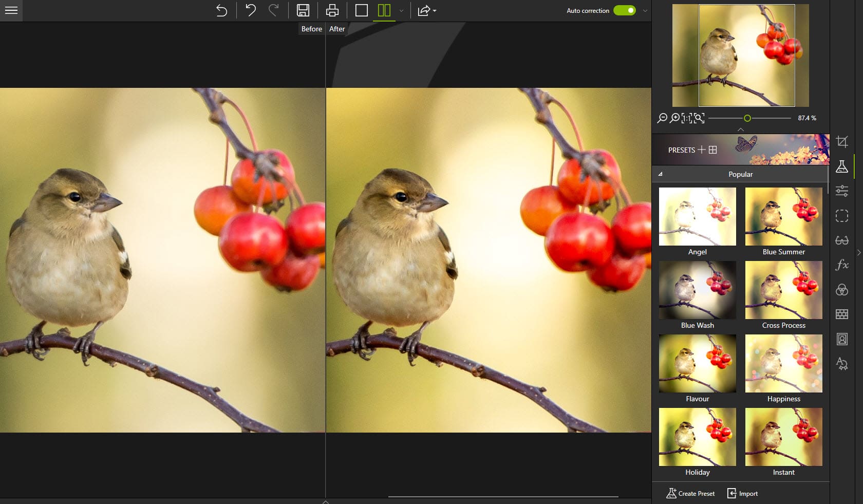
Task: Select the crop tool in sidebar
Action: tap(842, 142)
